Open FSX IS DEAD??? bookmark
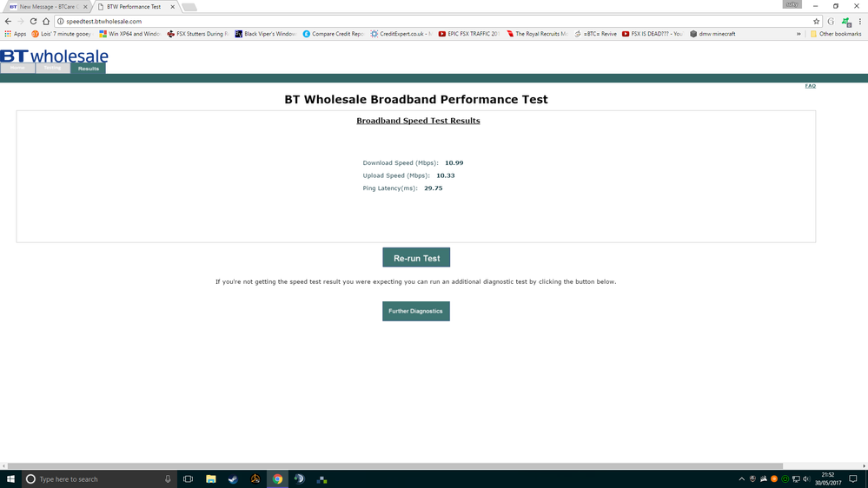This screenshot has height=488, width=868. click(653, 34)
